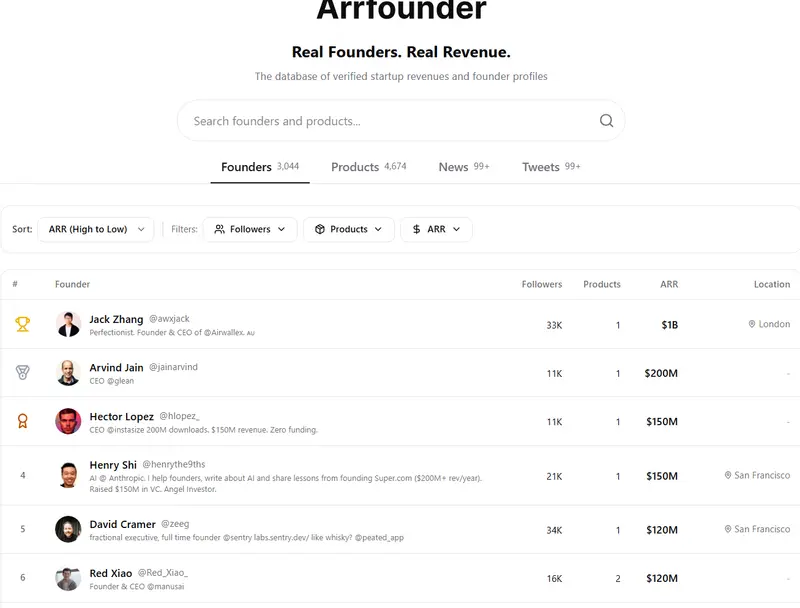The width and height of the screenshot is (800, 608).
Task: Click the @jainarvind handle
Action: click(x=173, y=367)
